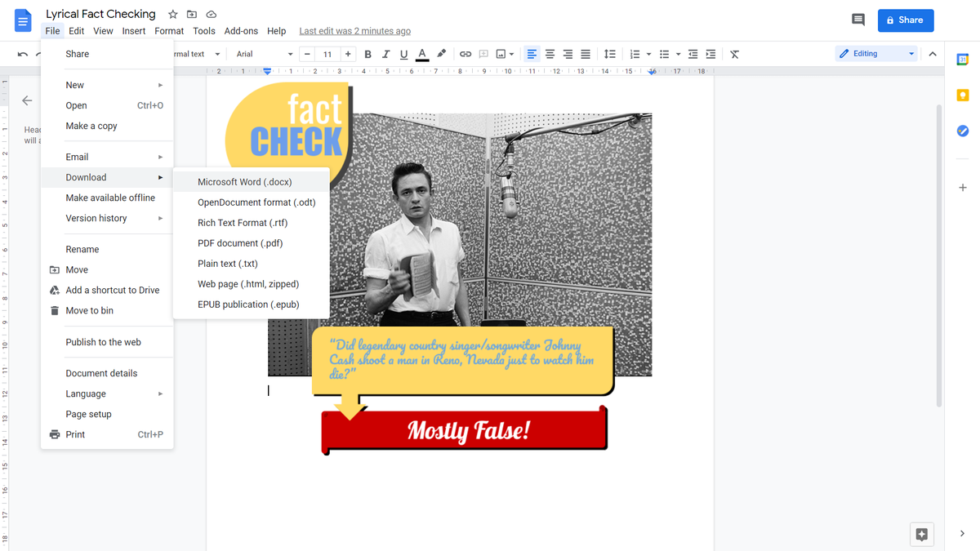Click the Share button
980x551 pixels.
[905, 20]
